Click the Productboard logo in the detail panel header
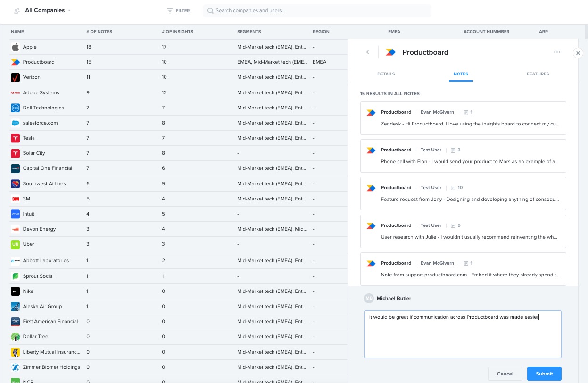 click(390, 52)
